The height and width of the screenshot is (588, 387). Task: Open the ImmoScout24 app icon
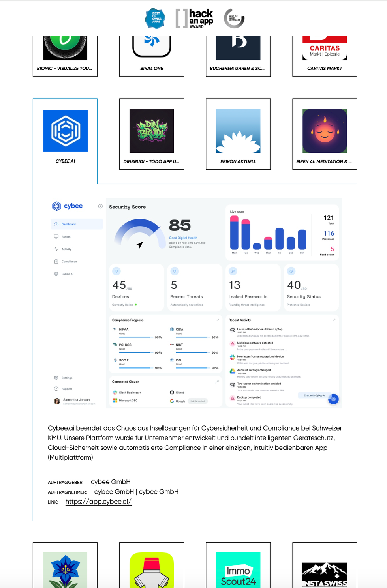(238, 570)
